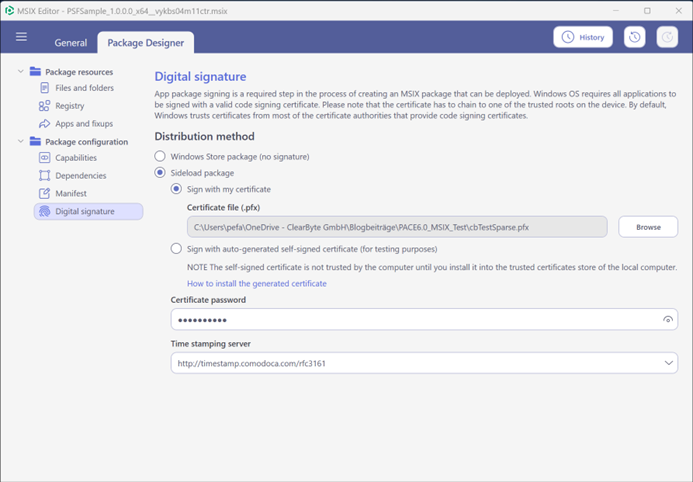Switch to the General tab
The width and height of the screenshot is (693, 482).
(x=71, y=43)
